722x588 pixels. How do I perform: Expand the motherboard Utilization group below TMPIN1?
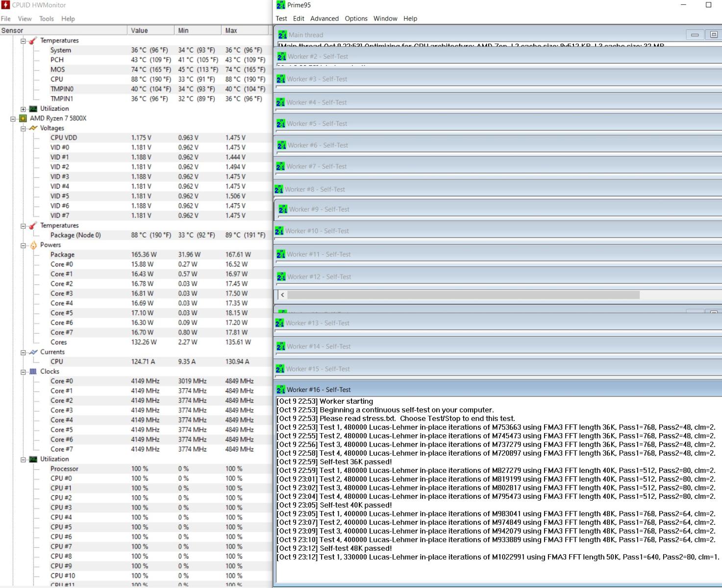pyautogui.click(x=23, y=109)
